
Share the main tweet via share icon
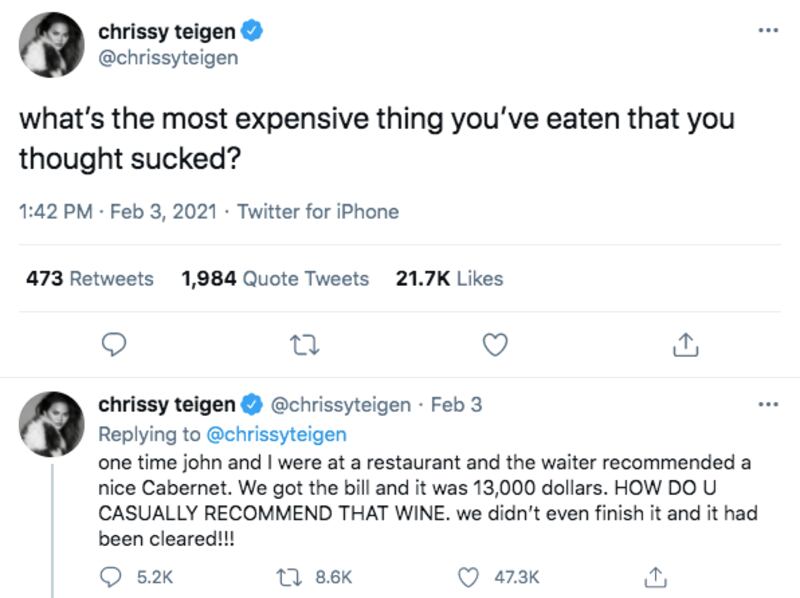(x=684, y=344)
